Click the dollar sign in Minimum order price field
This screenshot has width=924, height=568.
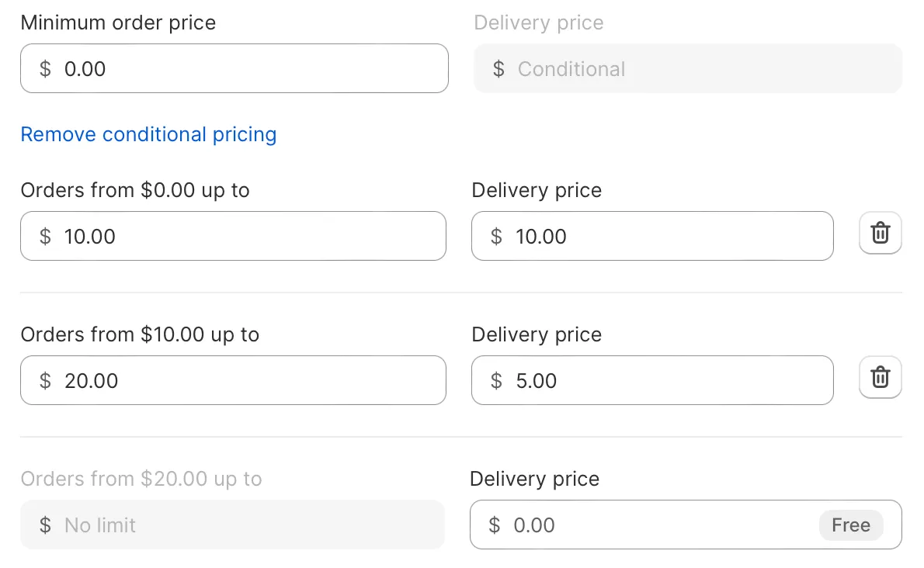coord(45,69)
